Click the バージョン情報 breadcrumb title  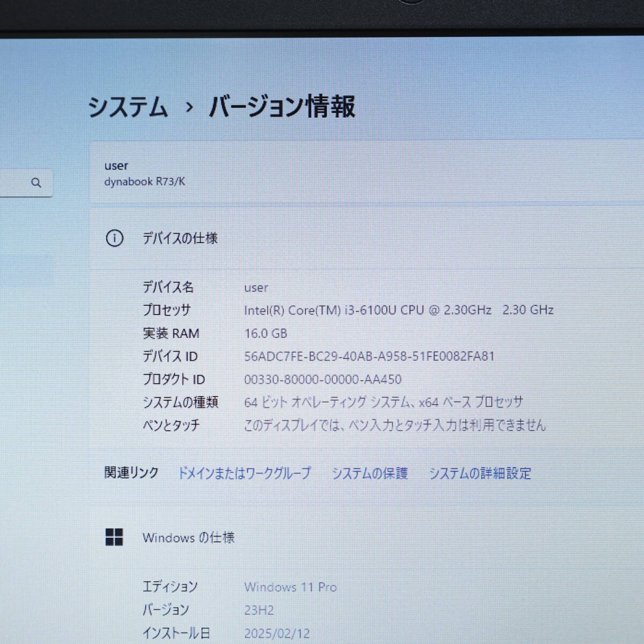tap(282, 106)
